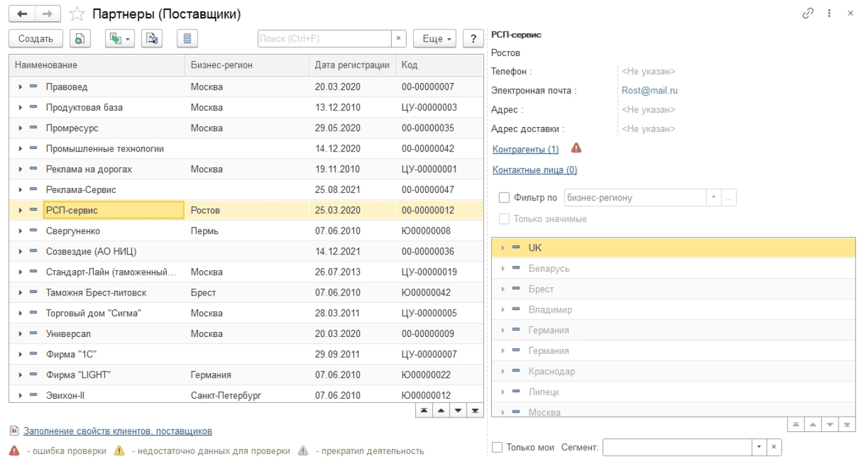The width and height of the screenshot is (868, 464).
Task: Expand the Беларусь region node
Action: (x=503, y=268)
